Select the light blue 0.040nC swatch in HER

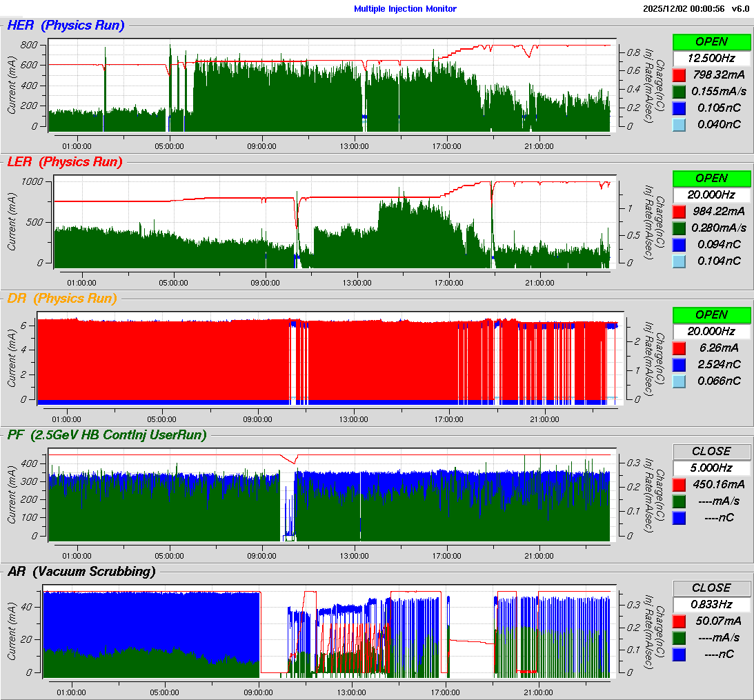tap(679, 124)
